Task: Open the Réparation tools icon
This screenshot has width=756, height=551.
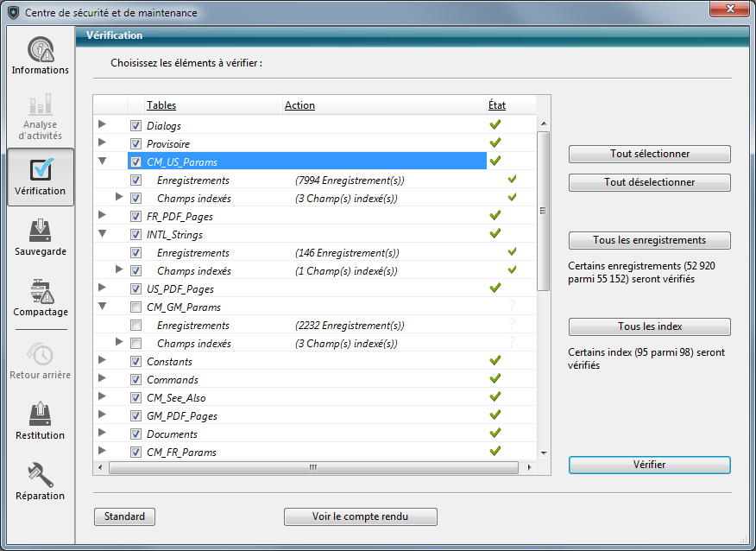Action: pyautogui.click(x=41, y=475)
